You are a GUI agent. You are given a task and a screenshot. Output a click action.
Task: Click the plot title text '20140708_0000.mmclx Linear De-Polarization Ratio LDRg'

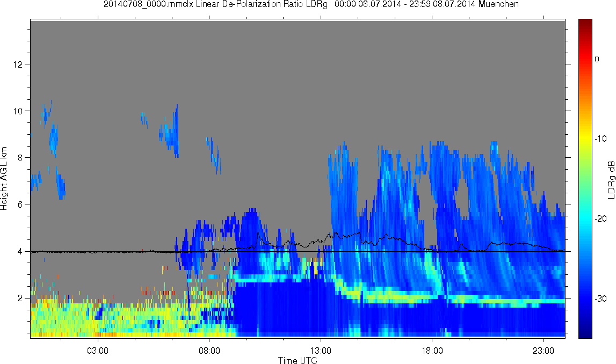point(215,4)
